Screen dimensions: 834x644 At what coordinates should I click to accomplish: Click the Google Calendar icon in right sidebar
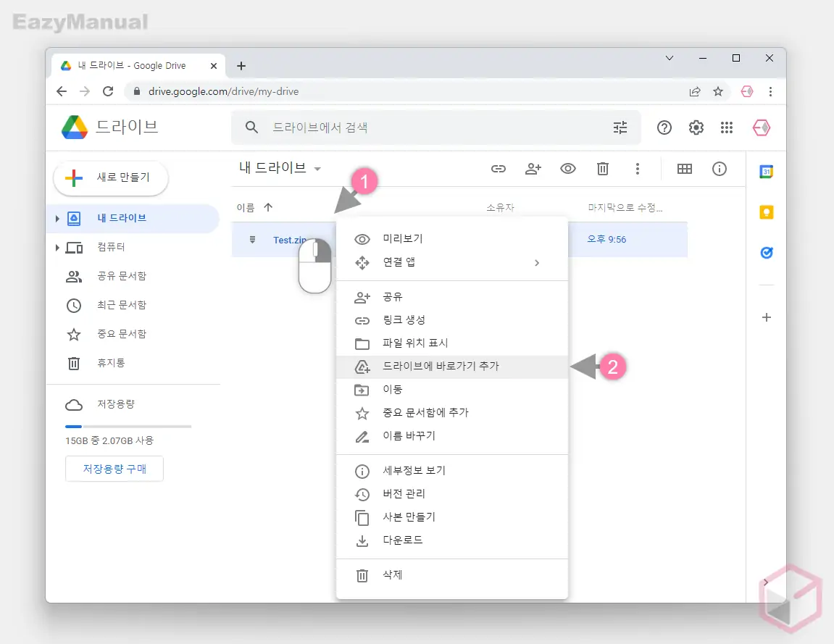[766, 172]
